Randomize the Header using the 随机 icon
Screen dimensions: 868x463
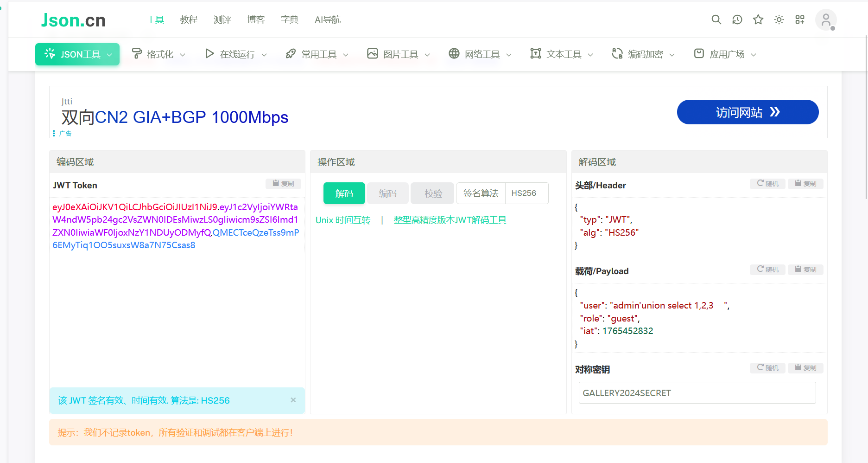[x=767, y=184]
